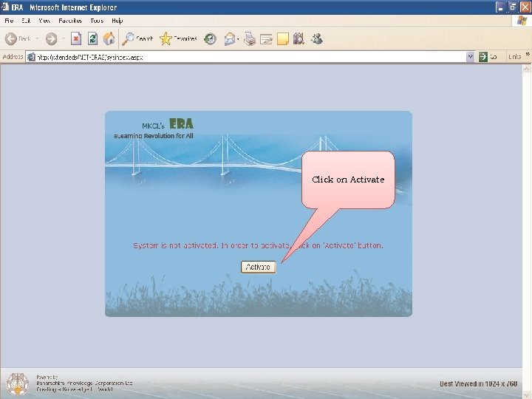Click the Go button
This screenshot has width=532, height=399.
point(488,57)
